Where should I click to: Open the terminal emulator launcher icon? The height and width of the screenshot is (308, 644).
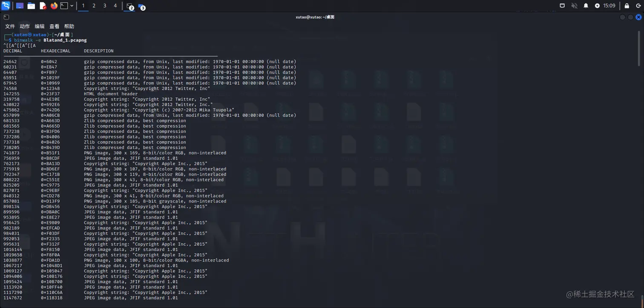click(64, 6)
